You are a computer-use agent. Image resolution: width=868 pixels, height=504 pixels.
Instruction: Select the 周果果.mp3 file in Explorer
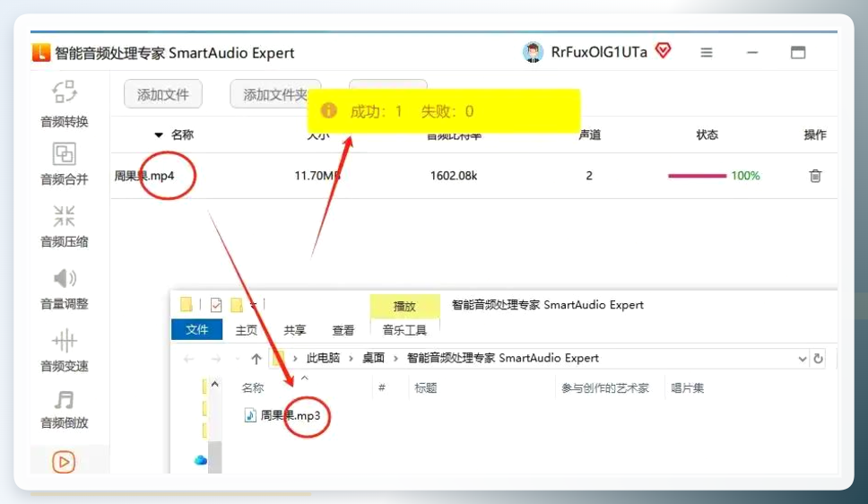point(290,415)
